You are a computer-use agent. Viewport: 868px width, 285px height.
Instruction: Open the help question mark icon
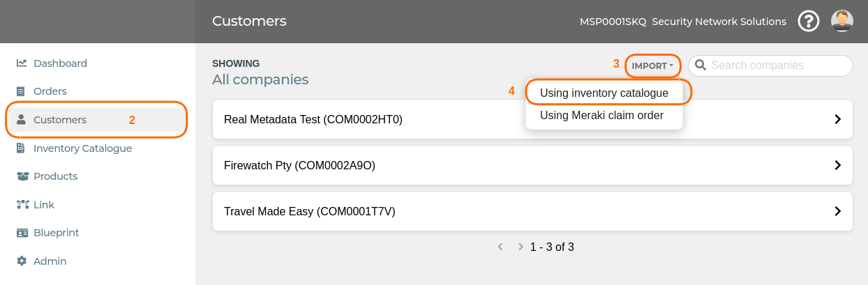[x=809, y=21]
